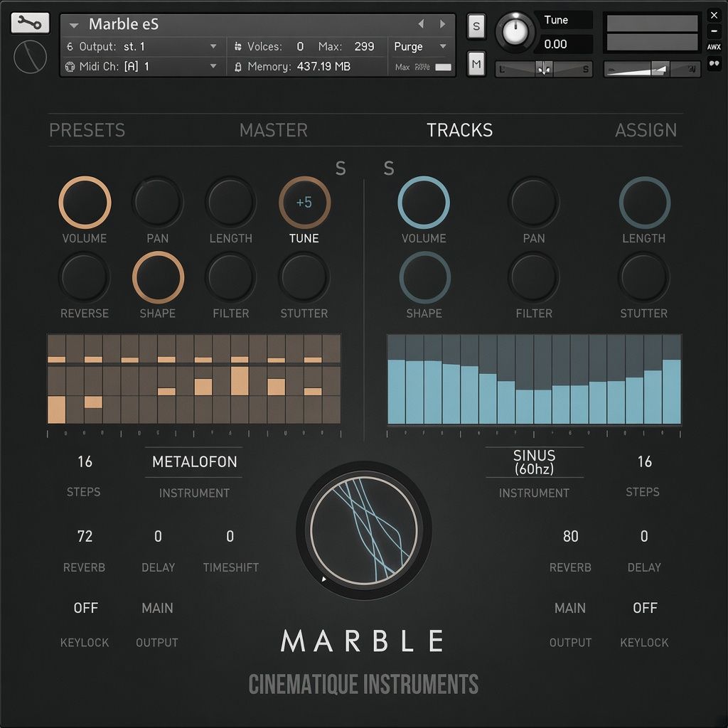Click the right track 16 STEPS value

point(644,461)
